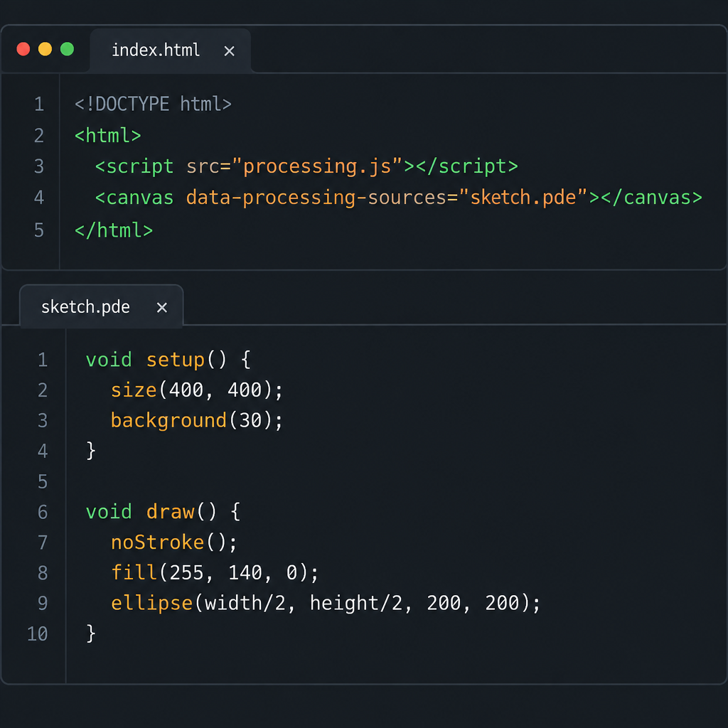Click the red close window button
The width and height of the screenshot is (728, 728).
pyautogui.click(x=23, y=49)
